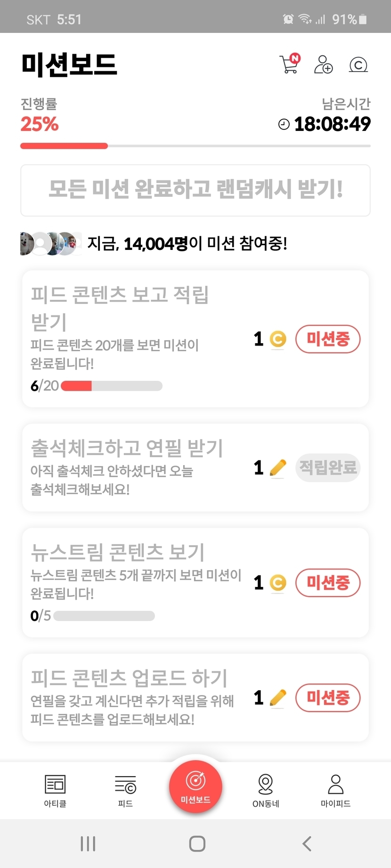The width and height of the screenshot is (391, 868).
Task: Tap 미션중 button for 피드 콘텐츠 업로드 하기
Action: pos(328,698)
